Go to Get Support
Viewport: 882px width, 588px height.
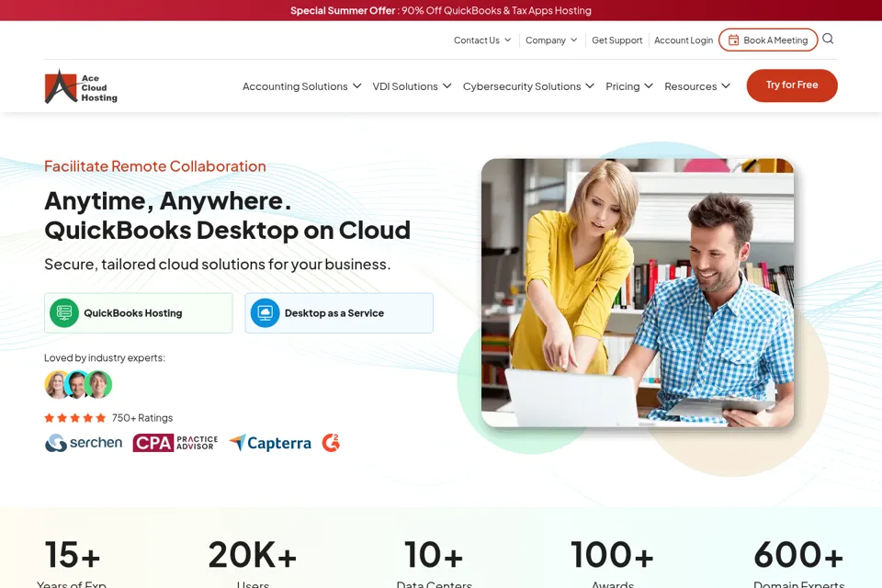coord(617,40)
